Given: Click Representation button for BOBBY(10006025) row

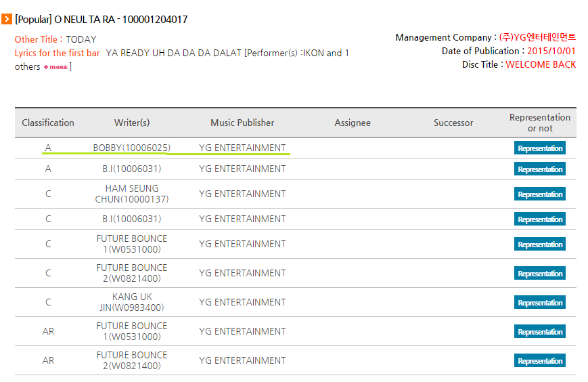Looking at the screenshot, I should [x=540, y=148].
